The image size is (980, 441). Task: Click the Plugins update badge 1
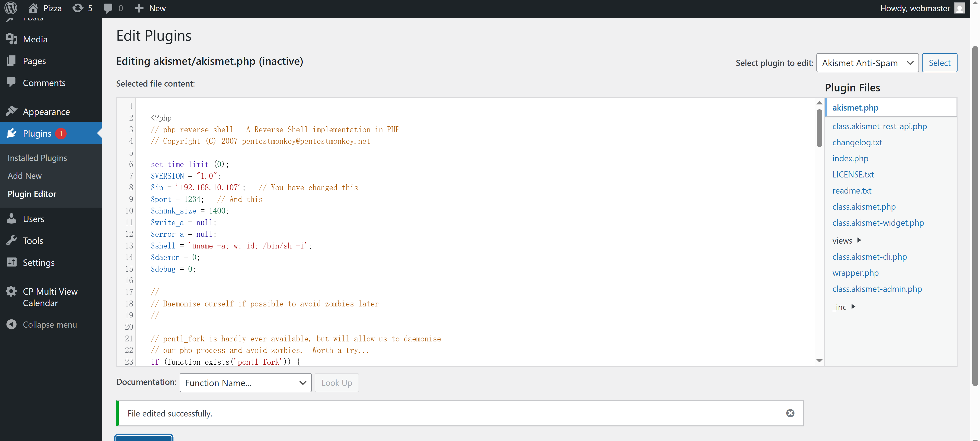coord(61,134)
